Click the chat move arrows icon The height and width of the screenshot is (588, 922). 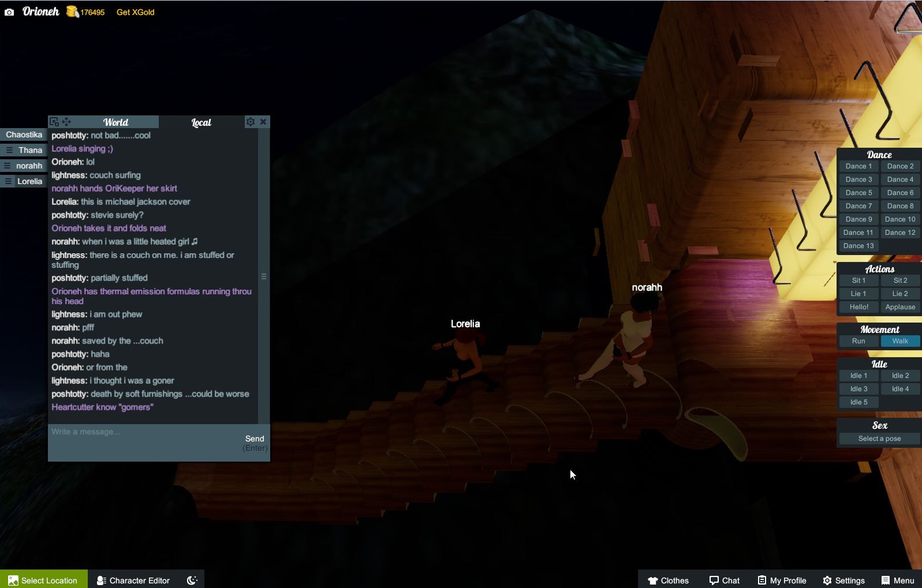pos(66,122)
